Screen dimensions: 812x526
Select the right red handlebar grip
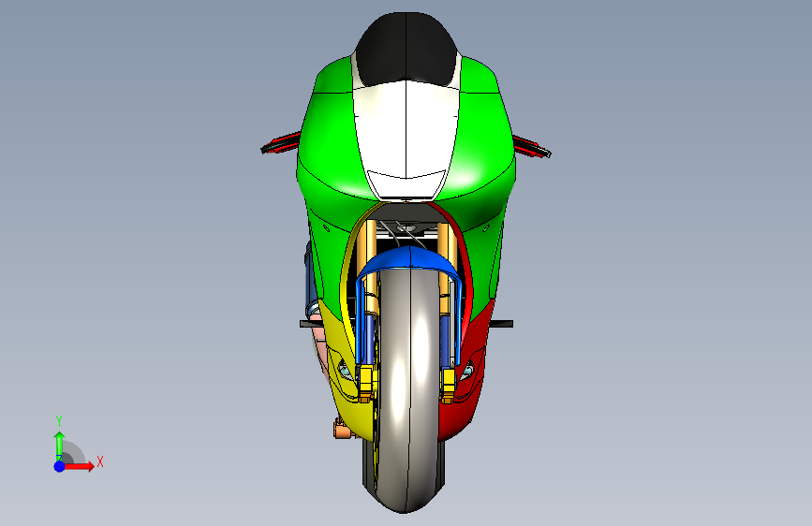point(532,147)
